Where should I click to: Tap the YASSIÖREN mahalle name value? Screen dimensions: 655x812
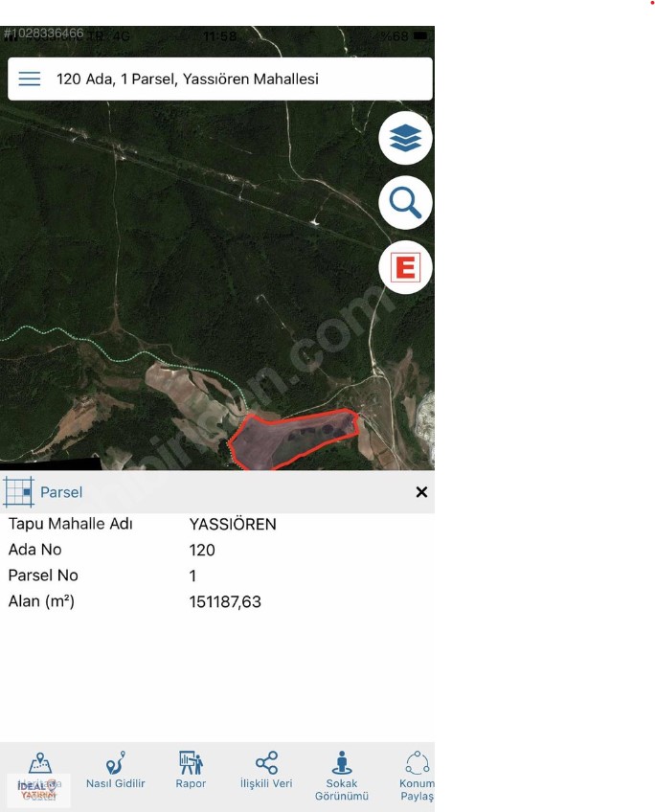[233, 524]
